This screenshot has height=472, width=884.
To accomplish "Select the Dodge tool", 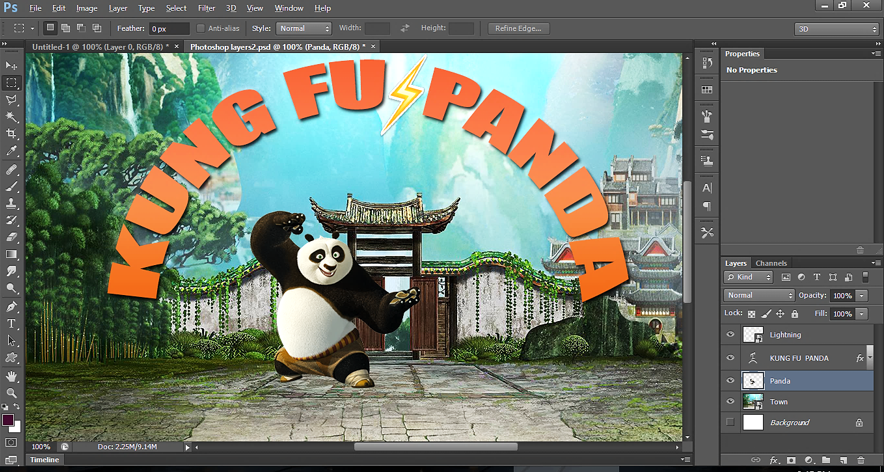I will click(11, 288).
